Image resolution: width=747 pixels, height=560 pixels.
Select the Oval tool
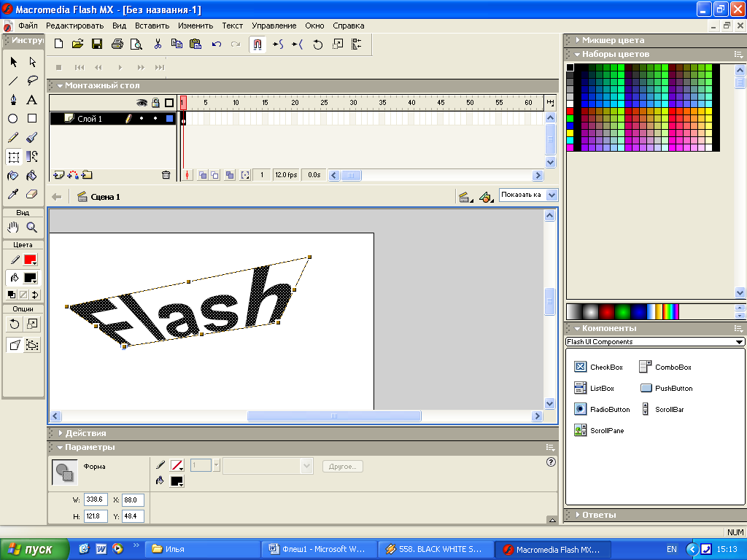13,119
